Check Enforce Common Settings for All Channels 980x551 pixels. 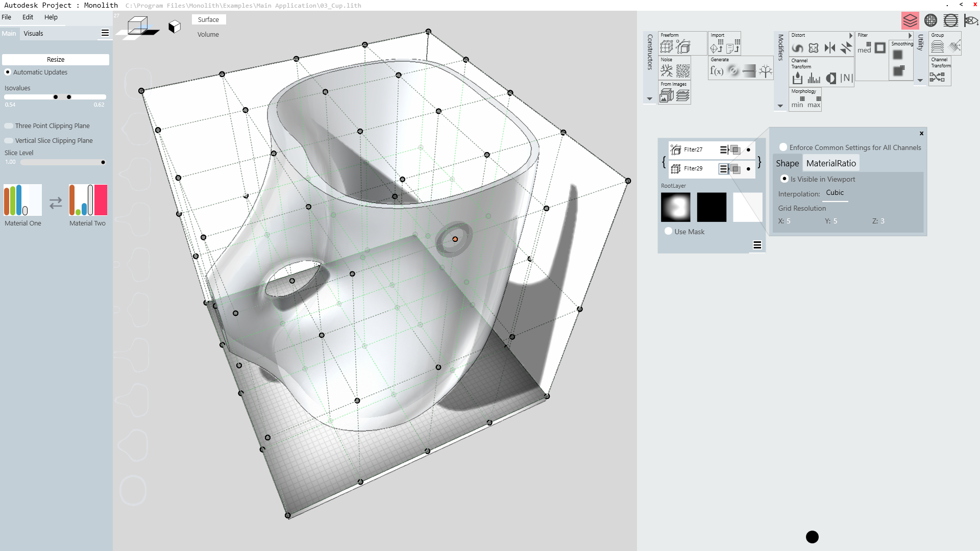click(x=783, y=147)
